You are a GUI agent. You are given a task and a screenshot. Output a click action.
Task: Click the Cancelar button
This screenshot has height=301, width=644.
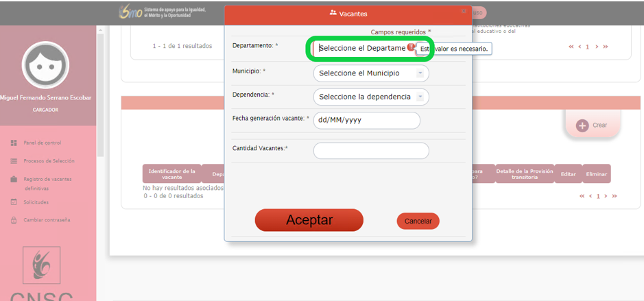[418, 221]
